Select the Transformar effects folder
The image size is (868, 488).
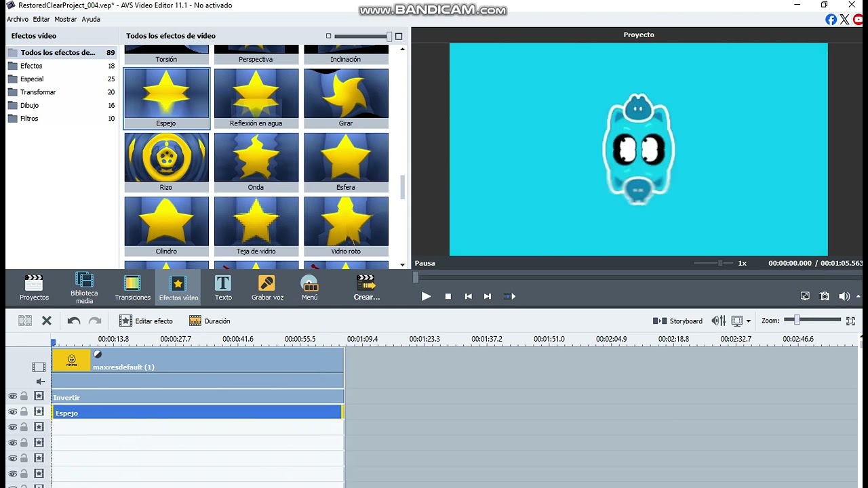click(38, 92)
